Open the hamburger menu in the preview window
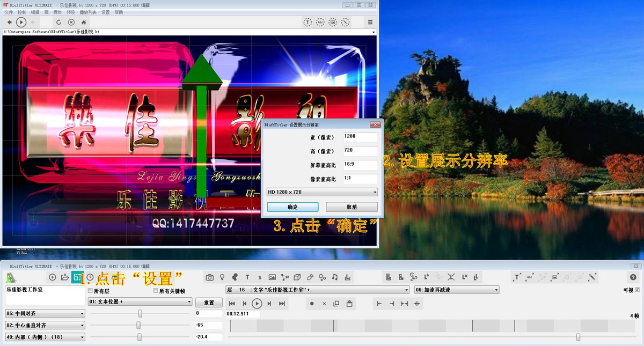Screen dimensions: 644x346 (370, 22)
